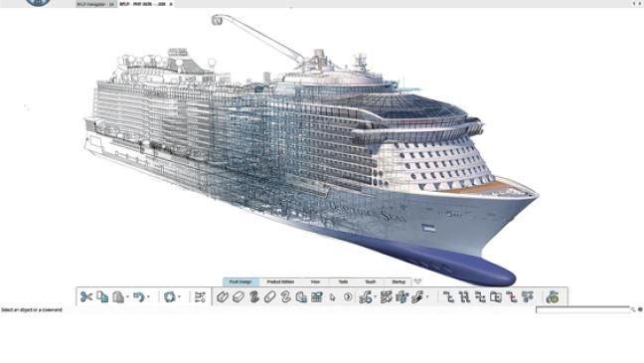Click the Cut scissors icon

coord(85,296)
